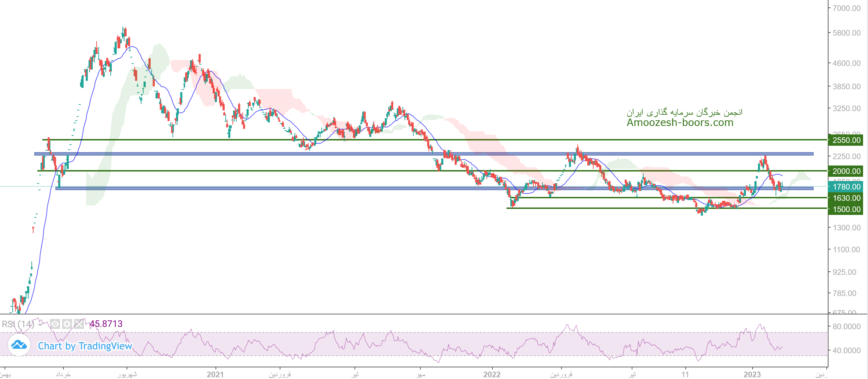Click the RSI (14) indicator title
The height and width of the screenshot is (379, 868).
point(18,324)
